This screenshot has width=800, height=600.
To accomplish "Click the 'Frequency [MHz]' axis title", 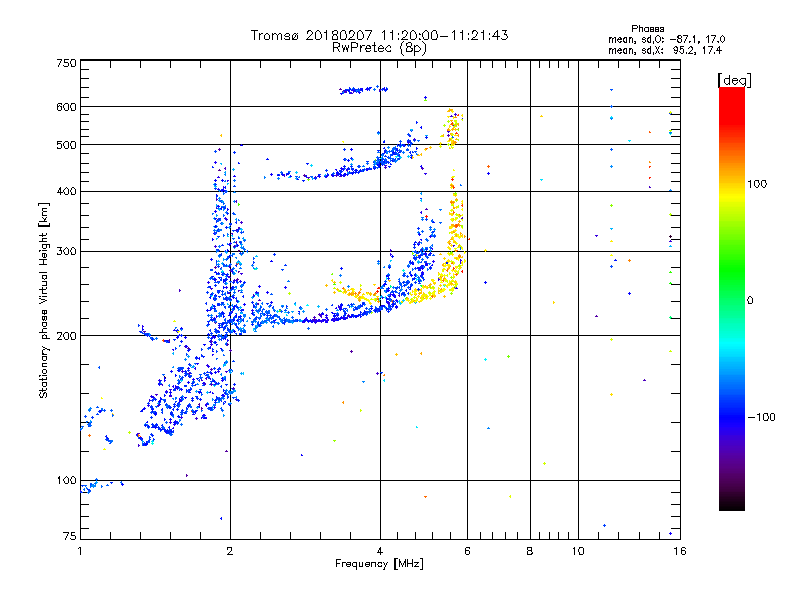I will tap(379, 564).
